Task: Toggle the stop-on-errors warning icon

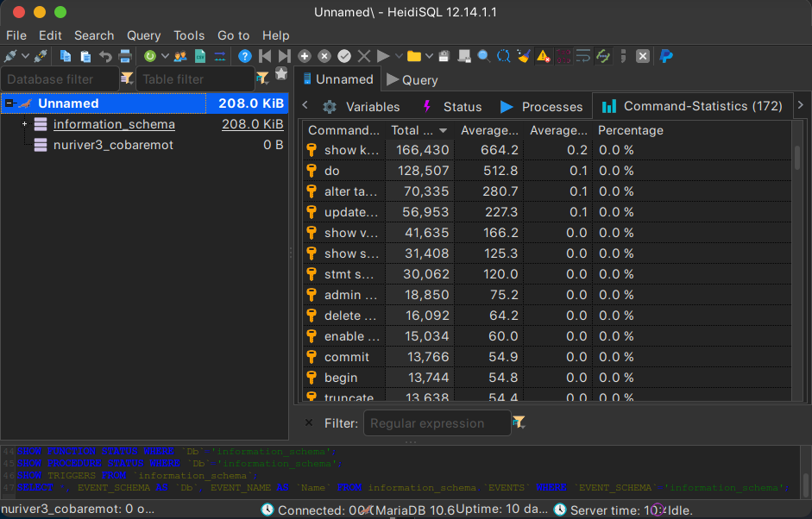Action: coord(543,56)
